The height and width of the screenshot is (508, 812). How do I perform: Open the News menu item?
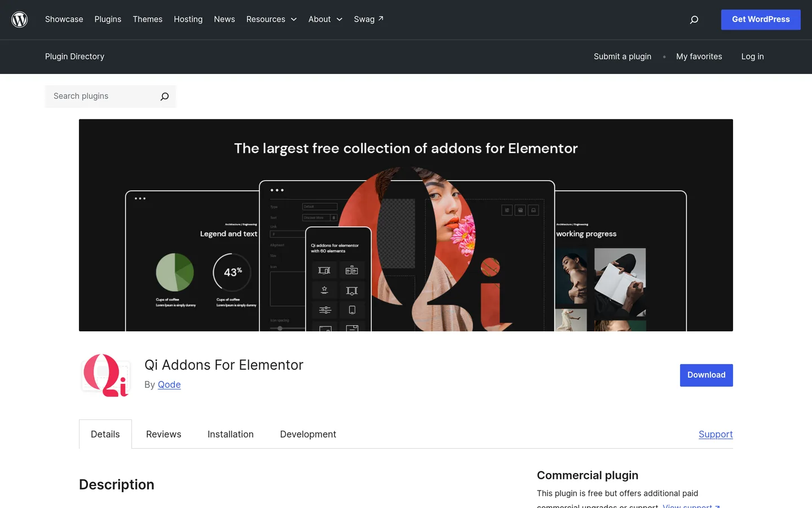point(224,19)
